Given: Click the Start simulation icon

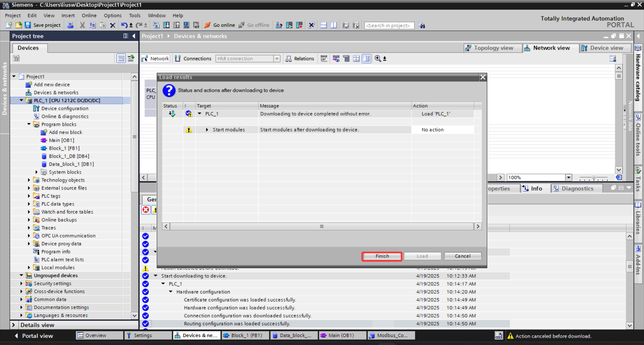Looking at the screenshot, I should pos(186,25).
